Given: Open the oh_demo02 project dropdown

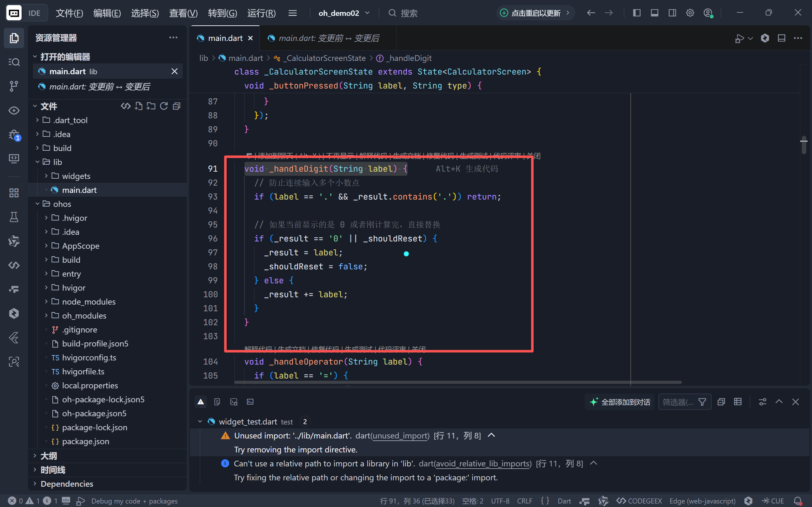Looking at the screenshot, I should [344, 13].
